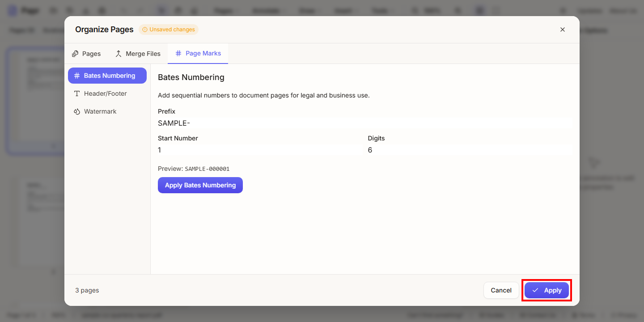Focus the Start Number field
The width and height of the screenshot is (644, 322).
259,150
